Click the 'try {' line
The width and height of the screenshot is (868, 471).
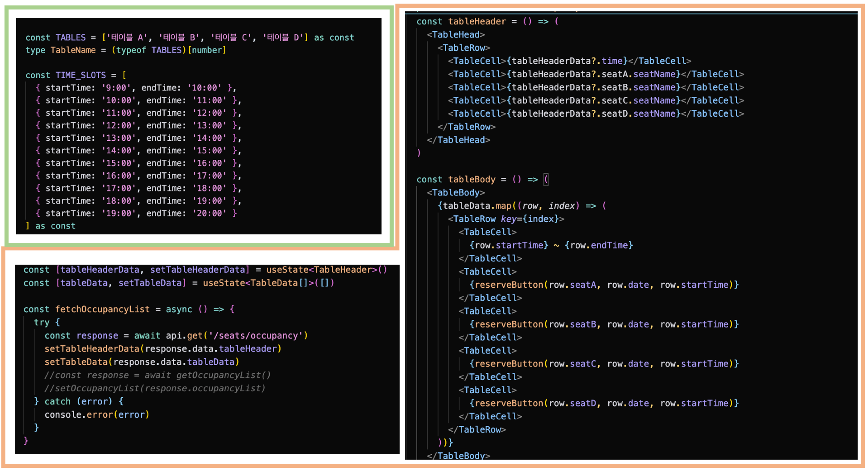point(47,322)
